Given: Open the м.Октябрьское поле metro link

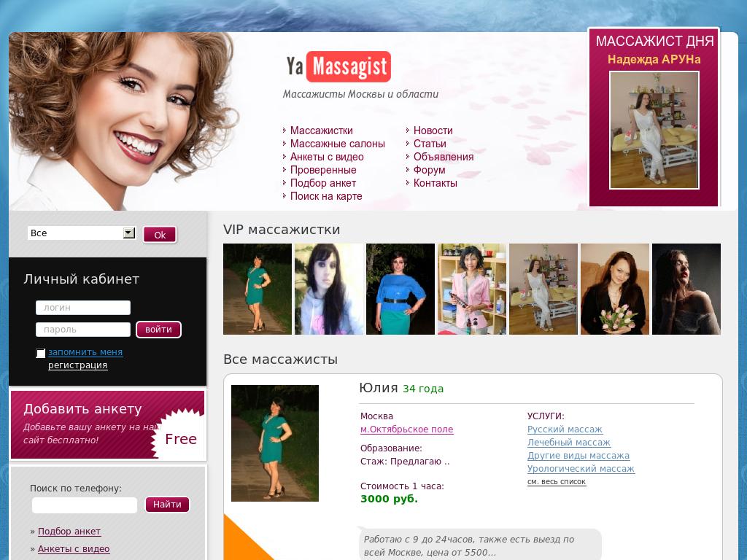Looking at the screenshot, I should pyautogui.click(x=406, y=429).
